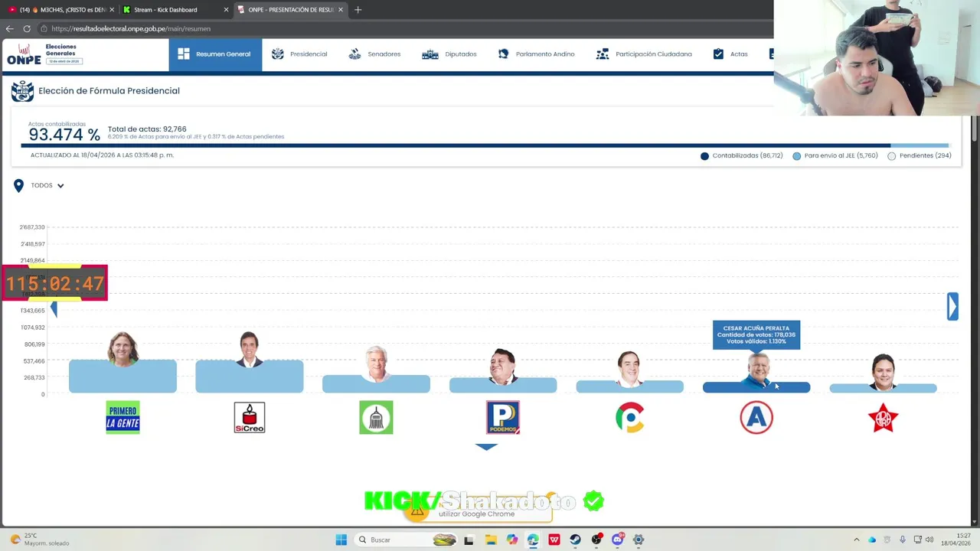Show hidden system tray icons
Image resolution: width=980 pixels, height=551 pixels.
click(x=857, y=540)
